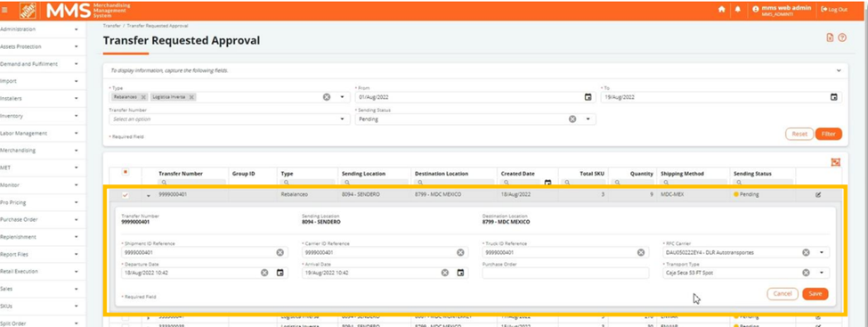This screenshot has height=327, width=868.
Task: Open the Departure Date calendar
Action: tap(280, 273)
